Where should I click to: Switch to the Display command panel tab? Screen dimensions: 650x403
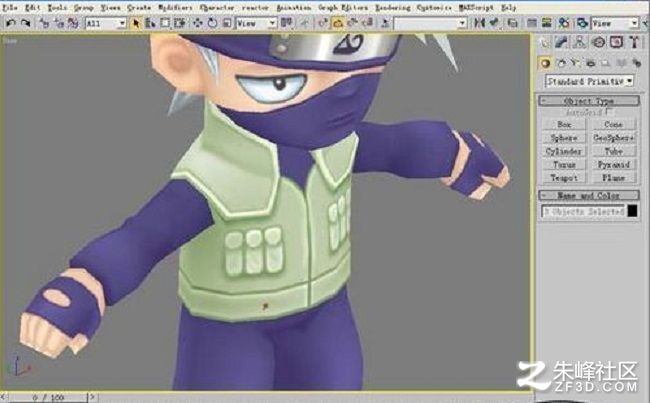pos(616,42)
